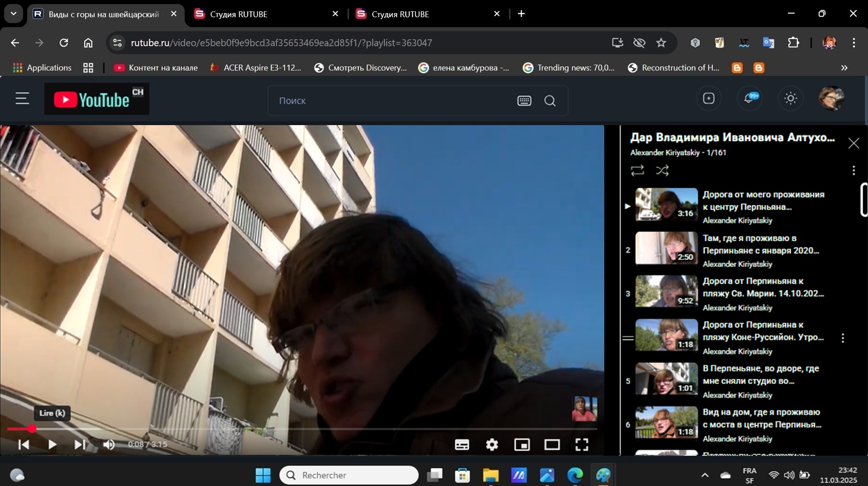Open the on-screen keyboard icon in search
The height and width of the screenshot is (486, 868).
(x=524, y=101)
